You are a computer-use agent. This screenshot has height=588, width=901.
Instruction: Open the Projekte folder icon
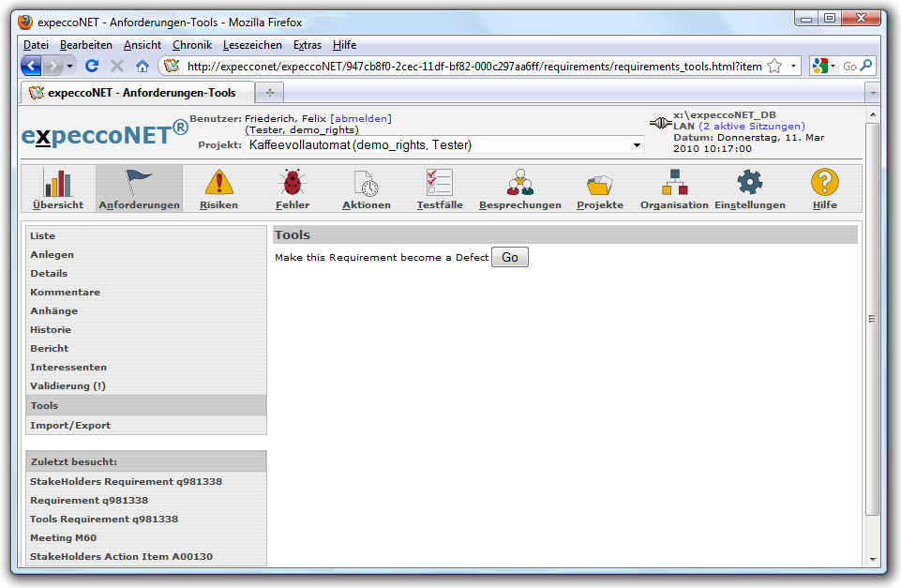[599, 183]
